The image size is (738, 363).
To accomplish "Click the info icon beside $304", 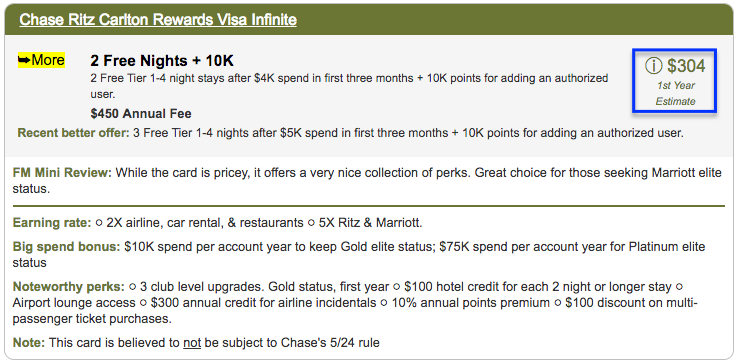I will click(653, 66).
